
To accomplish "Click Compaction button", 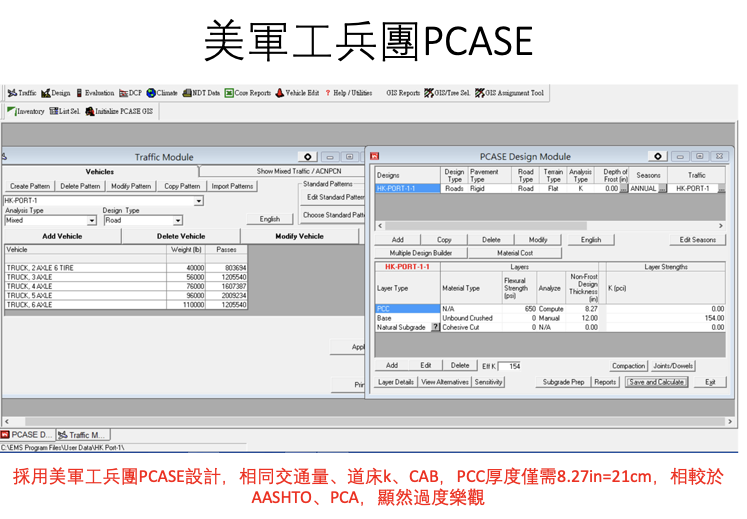I will (x=628, y=366).
